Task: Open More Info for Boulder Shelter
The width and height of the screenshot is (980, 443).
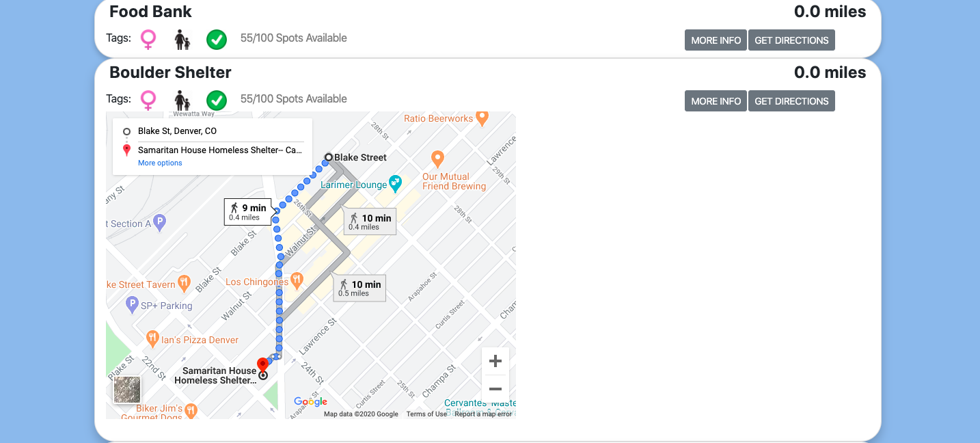Action: [716, 101]
